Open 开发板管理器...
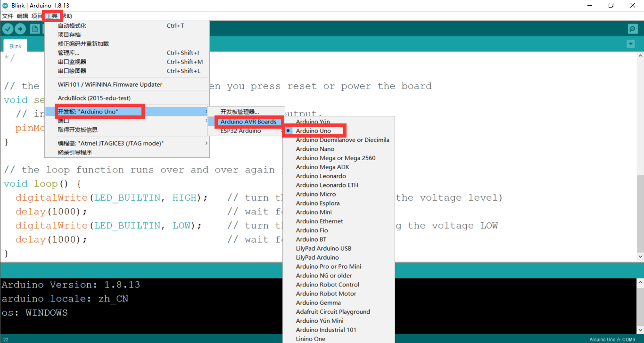 pyautogui.click(x=246, y=112)
